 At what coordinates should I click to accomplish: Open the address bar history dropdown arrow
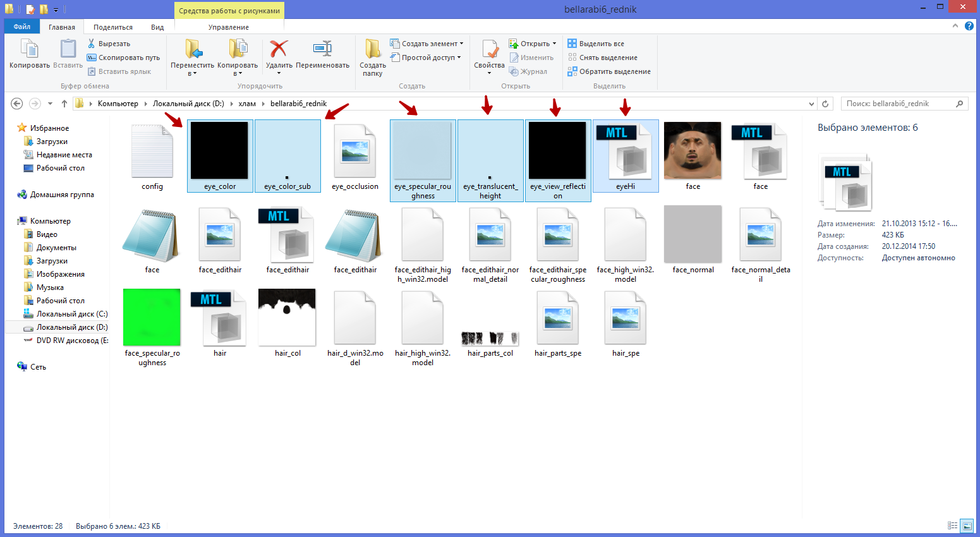coord(811,104)
